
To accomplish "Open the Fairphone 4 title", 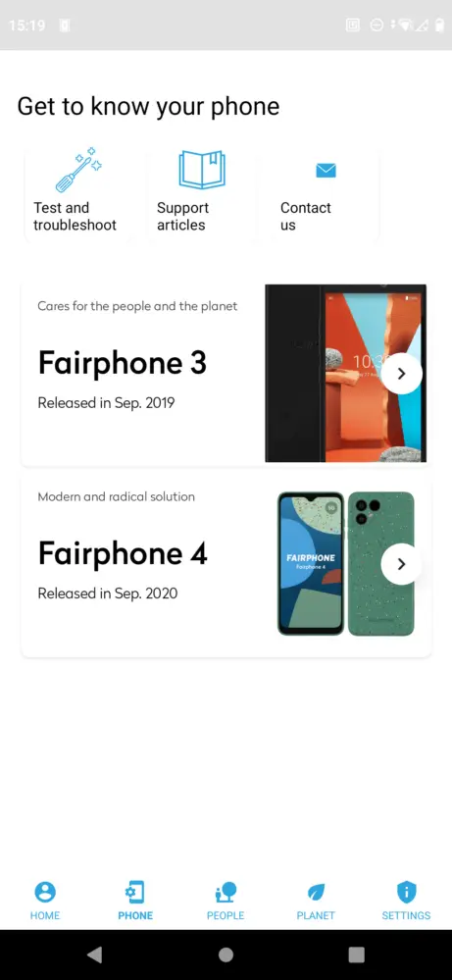I will (x=123, y=553).
